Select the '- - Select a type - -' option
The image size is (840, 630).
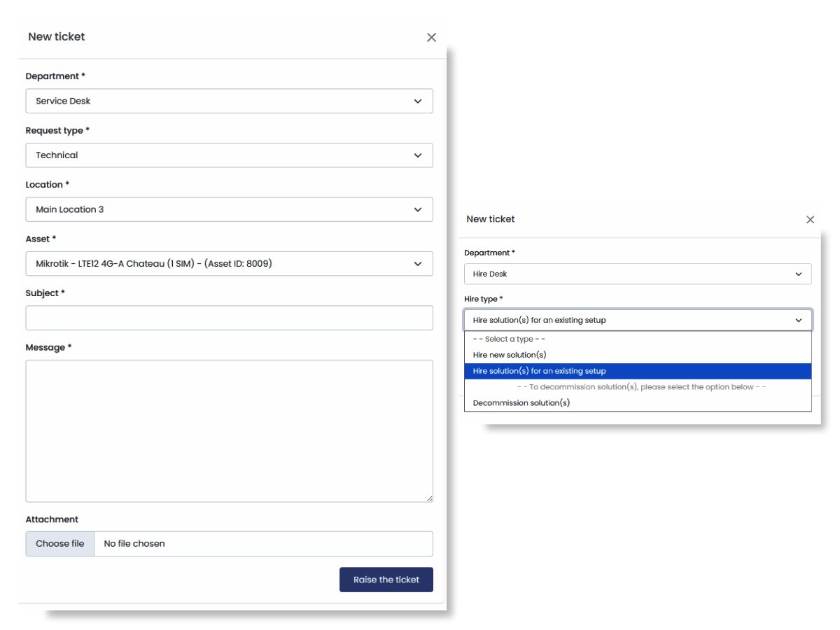[x=509, y=339]
